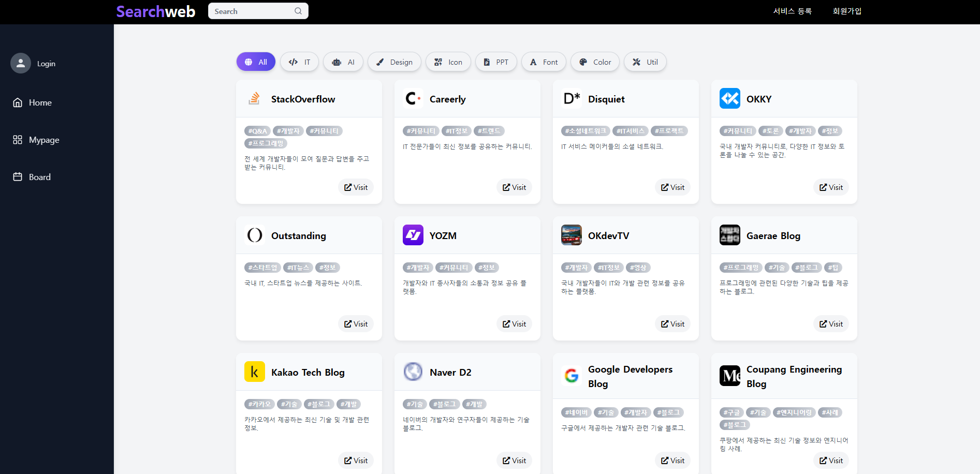980x474 pixels.
Task: Visit the Gaerae Blog site
Action: pyautogui.click(x=831, y=324)
